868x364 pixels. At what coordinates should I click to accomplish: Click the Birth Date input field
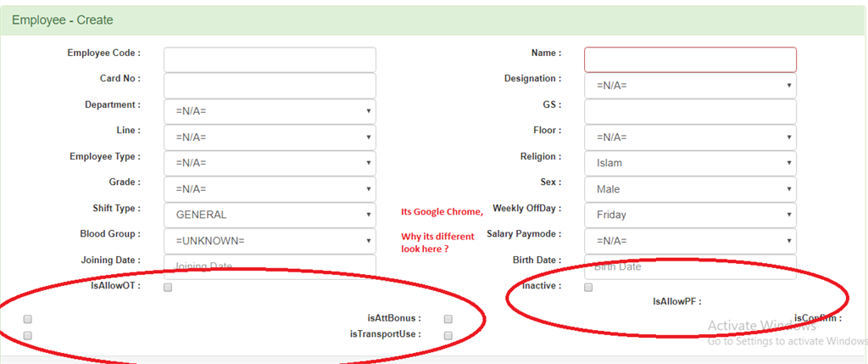[690, 266]
